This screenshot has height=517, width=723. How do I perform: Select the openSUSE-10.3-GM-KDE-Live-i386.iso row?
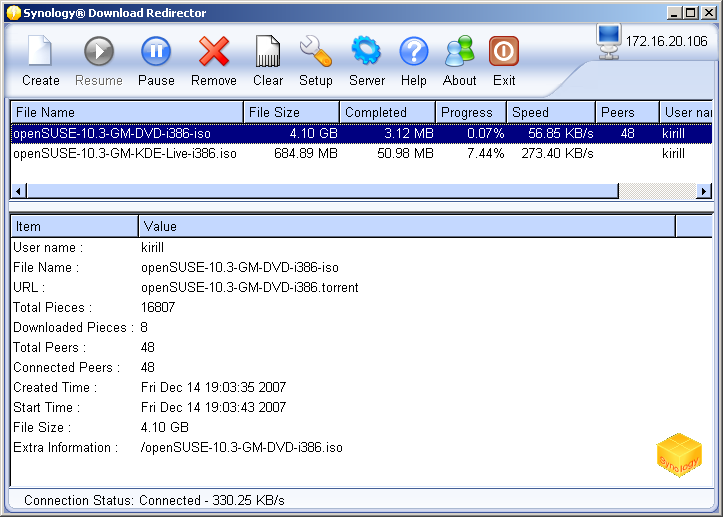pyautogui.click(x=362, y=154)
